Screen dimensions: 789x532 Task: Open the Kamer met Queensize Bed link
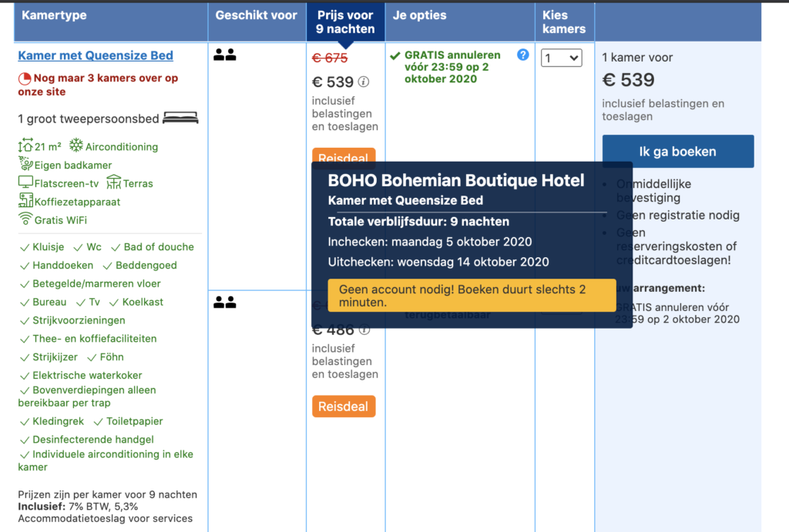96,55
